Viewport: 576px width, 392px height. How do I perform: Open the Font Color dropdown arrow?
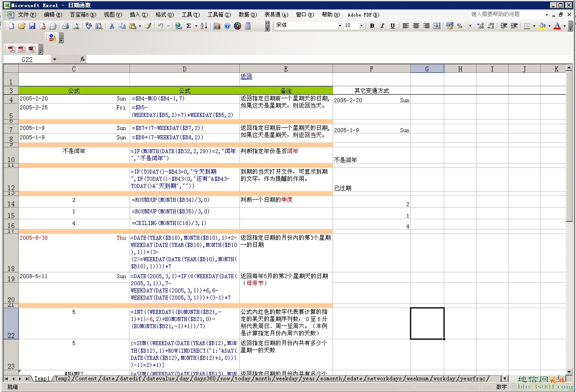coord(564,26)
